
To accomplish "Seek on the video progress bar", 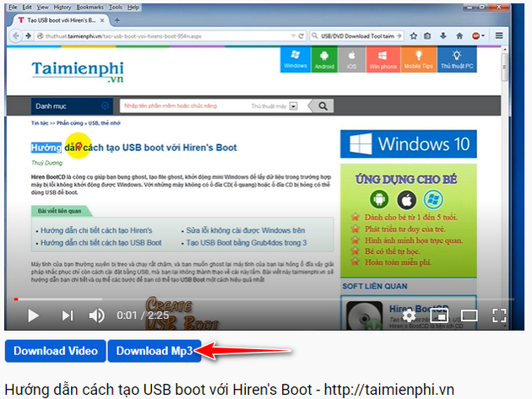I will [264, 299].
